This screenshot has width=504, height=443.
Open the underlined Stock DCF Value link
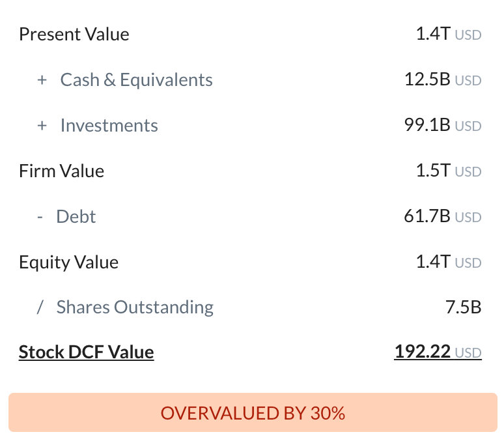[86, 352]
